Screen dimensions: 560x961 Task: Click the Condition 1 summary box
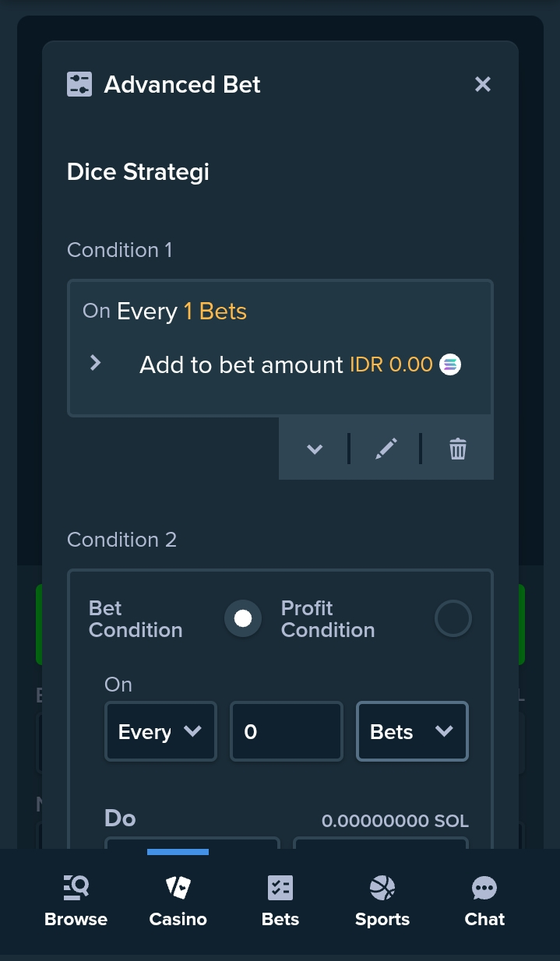(x=280, y=348)
